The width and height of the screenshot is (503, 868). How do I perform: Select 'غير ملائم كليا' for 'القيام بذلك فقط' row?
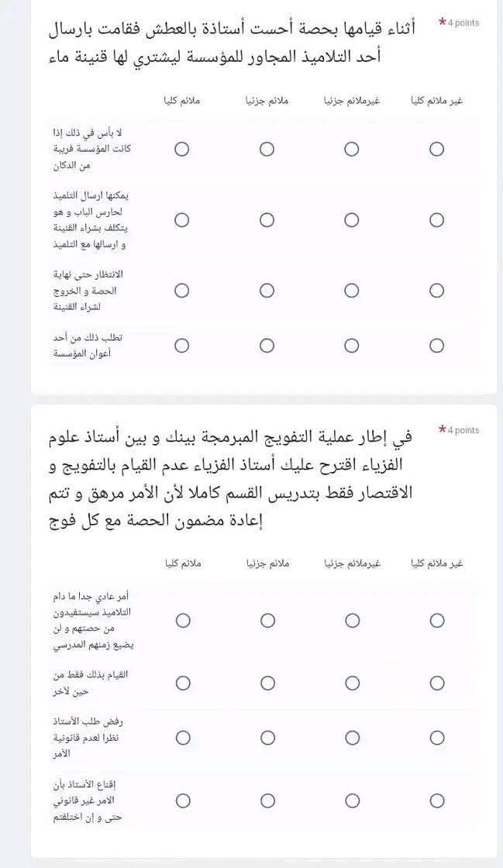coord(437,684)
